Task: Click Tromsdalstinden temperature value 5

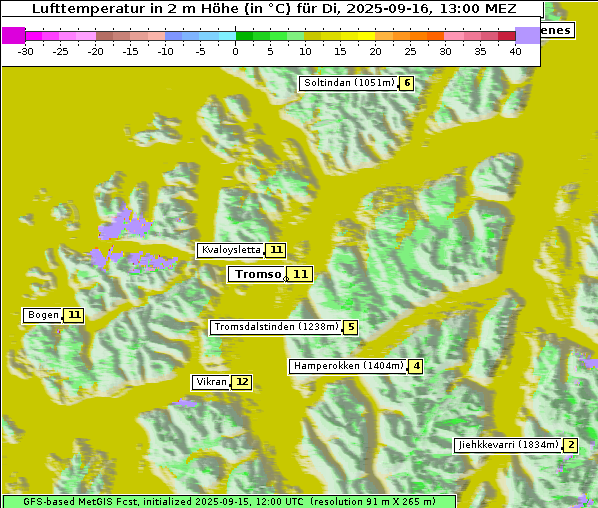Action: click(351, 327)
